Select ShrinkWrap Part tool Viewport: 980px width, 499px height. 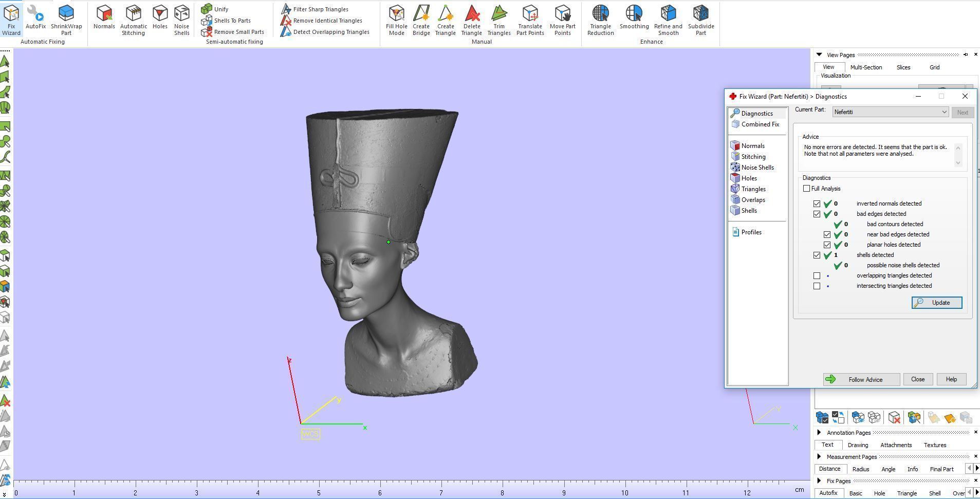pos(66,20)
